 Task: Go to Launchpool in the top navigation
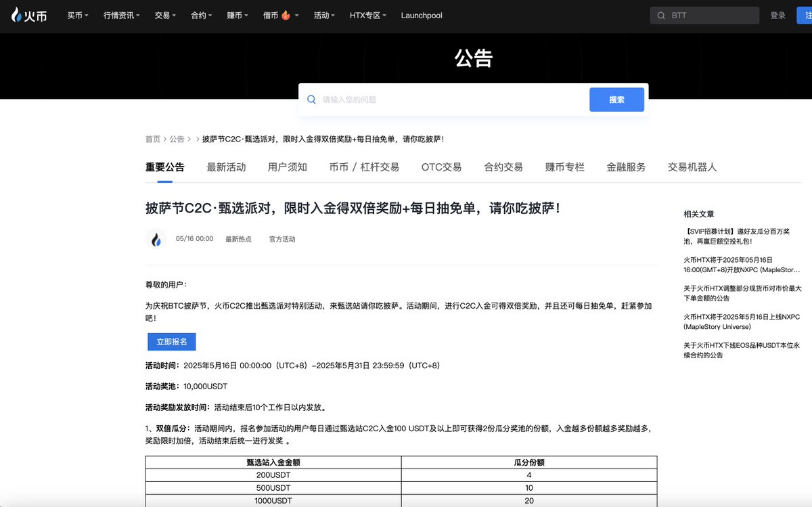pos(422,16)
